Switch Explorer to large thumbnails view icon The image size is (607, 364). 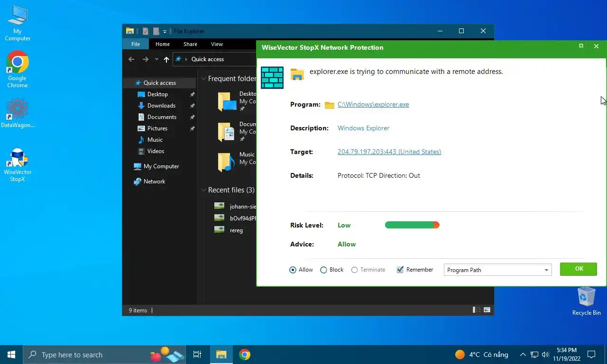(x=487, y=310)
